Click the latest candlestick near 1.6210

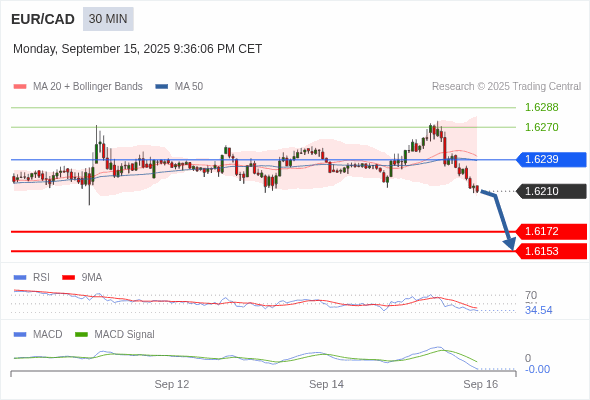coord(477,189)
